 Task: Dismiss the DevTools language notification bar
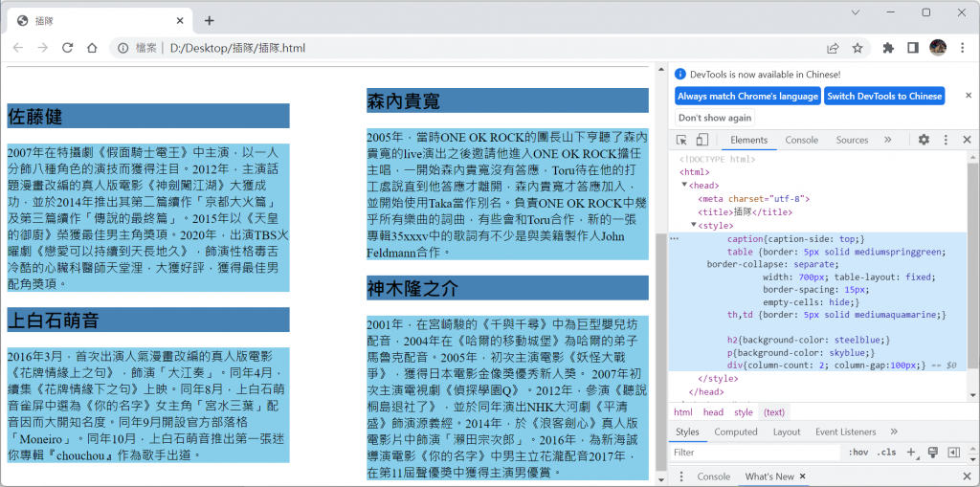point(969,96)
